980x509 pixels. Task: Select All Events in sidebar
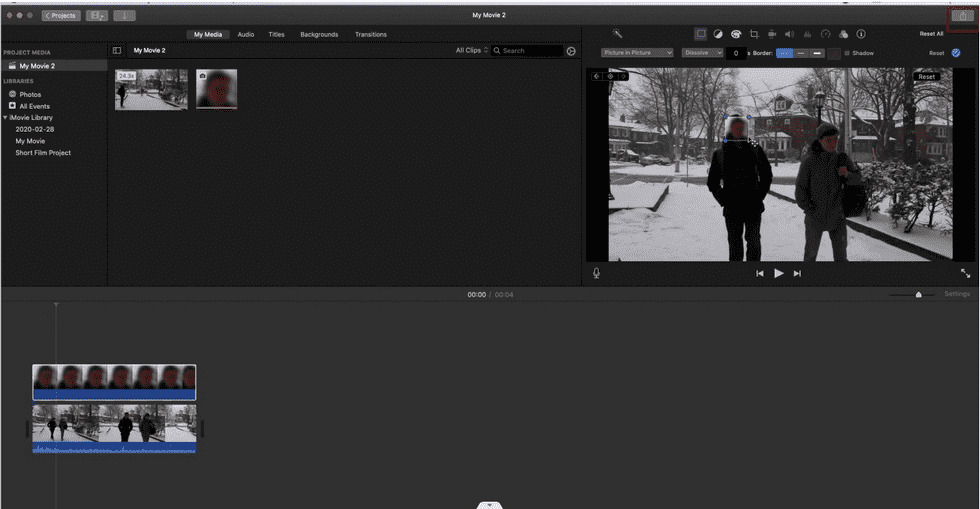[x=34, y=106]
